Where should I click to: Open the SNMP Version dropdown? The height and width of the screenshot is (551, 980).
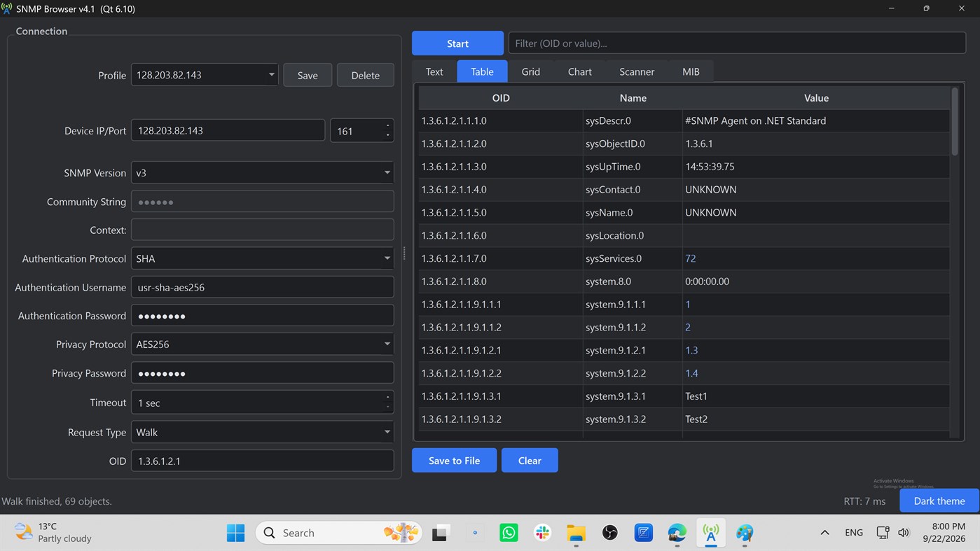387,173
